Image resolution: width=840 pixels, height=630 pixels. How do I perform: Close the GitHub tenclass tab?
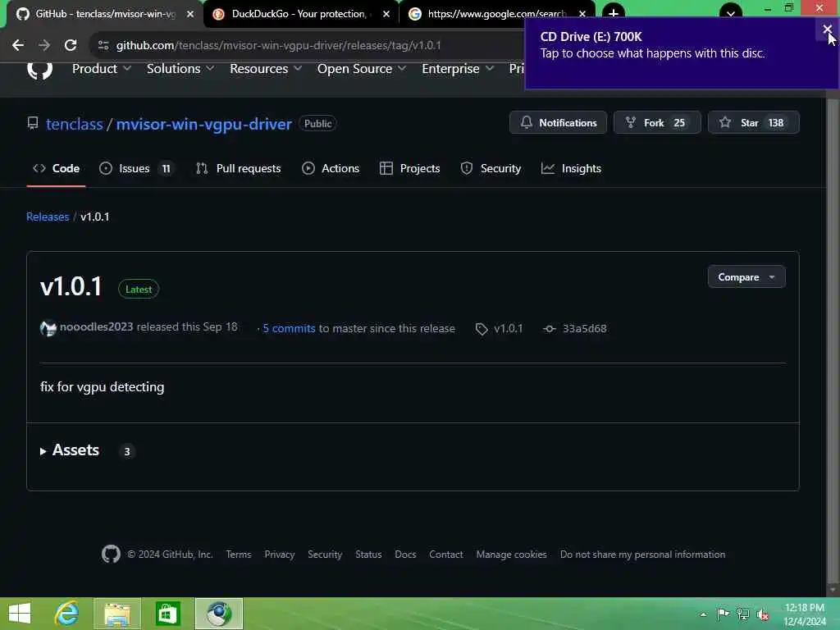tap(190, 14)
